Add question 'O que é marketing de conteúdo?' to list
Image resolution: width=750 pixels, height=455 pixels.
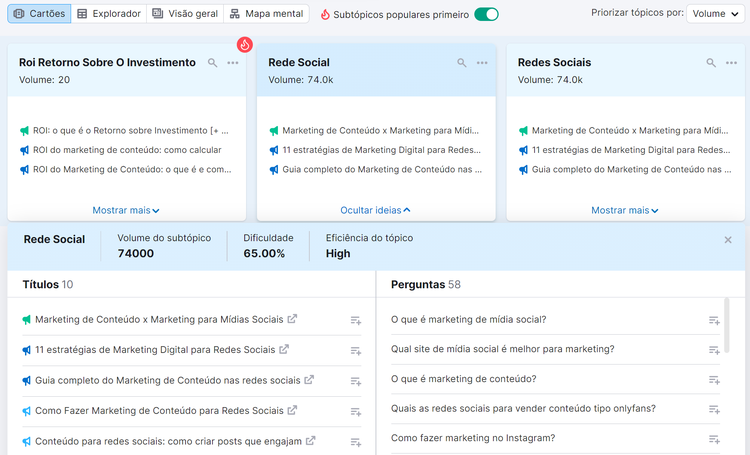714,380
